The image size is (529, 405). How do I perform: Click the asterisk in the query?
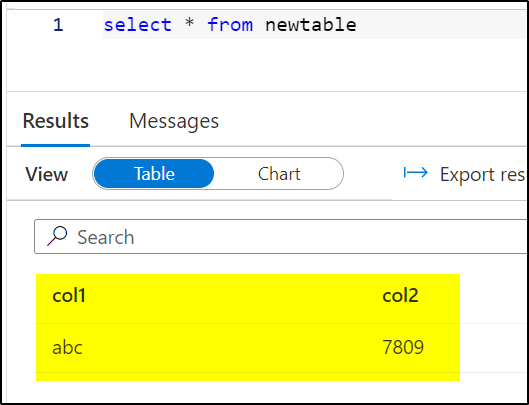click(189, 24)
